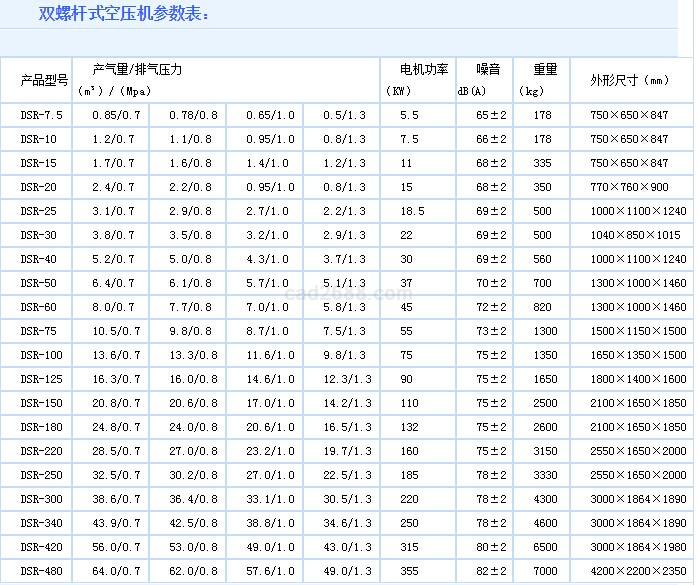Click the DSR-250 model cell
The height and width of the screenshot is (585, 697).
pos(41,475)
